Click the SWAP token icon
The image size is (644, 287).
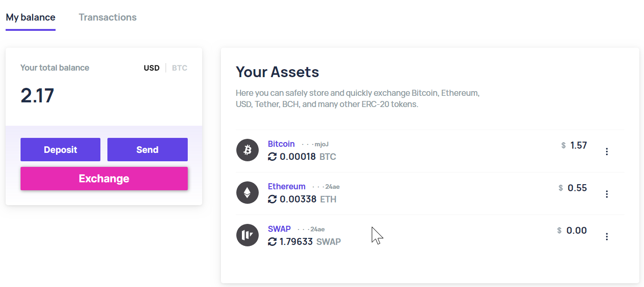coord(248,235)
